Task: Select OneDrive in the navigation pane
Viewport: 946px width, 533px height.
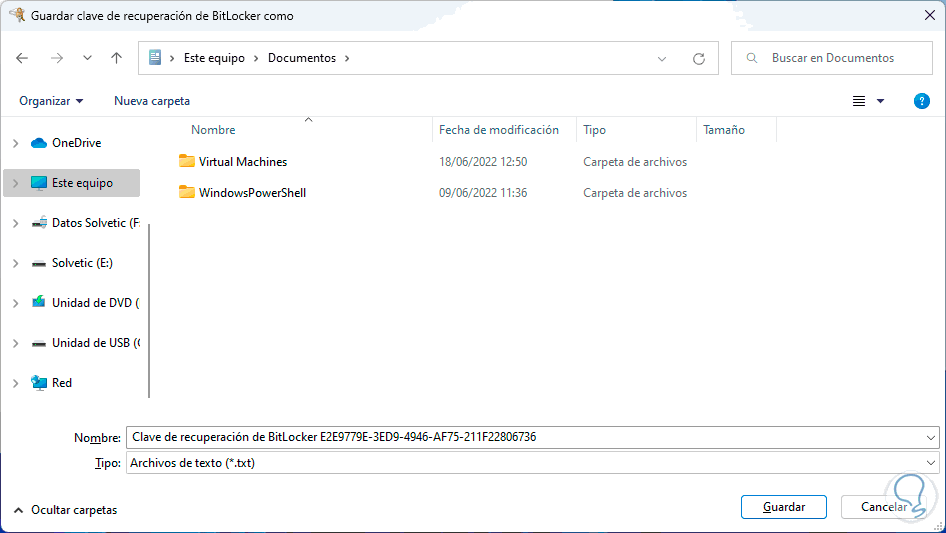Action: 77,143
